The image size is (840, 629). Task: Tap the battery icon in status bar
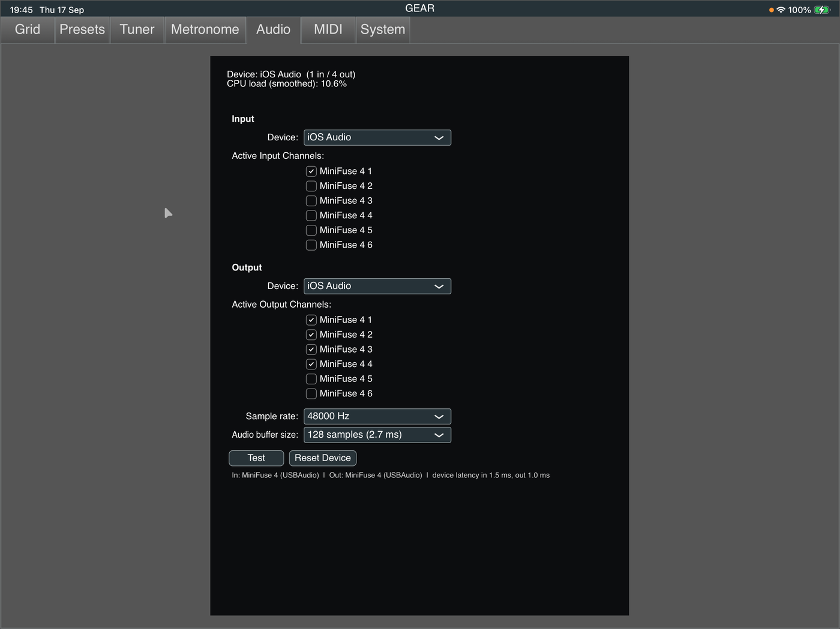[x=823, y=10]
